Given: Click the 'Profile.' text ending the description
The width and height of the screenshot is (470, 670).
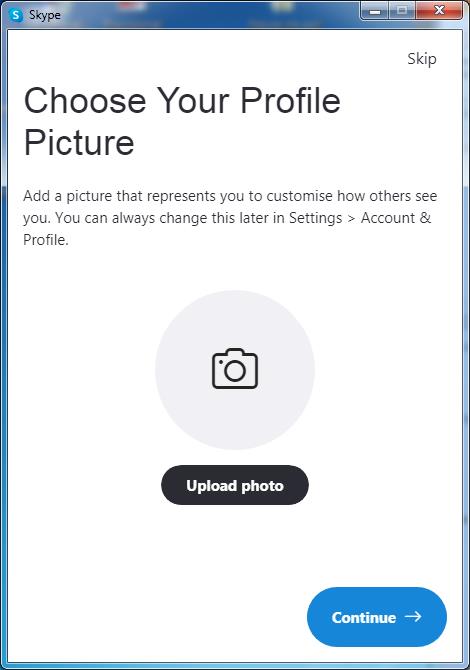Looking at the screenshot, I should [x=46, y=240].
